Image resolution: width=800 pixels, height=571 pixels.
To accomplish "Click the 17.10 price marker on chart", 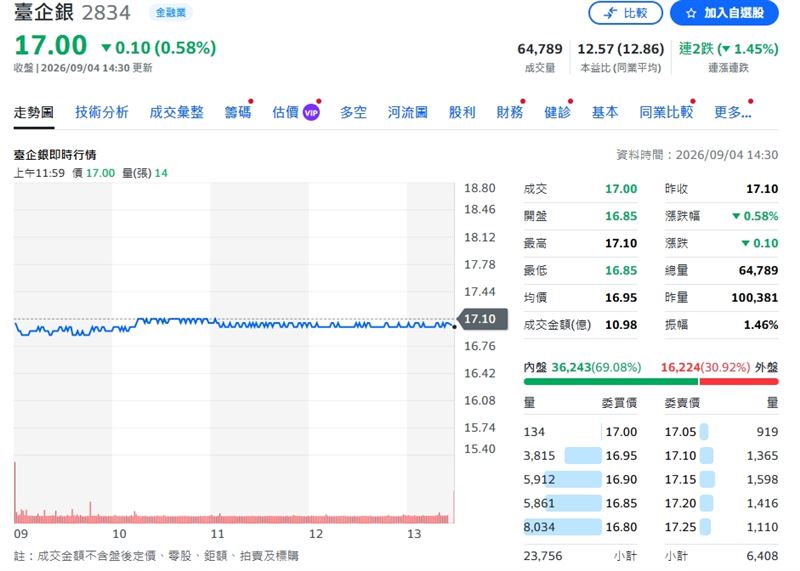I will coord(482,319).
